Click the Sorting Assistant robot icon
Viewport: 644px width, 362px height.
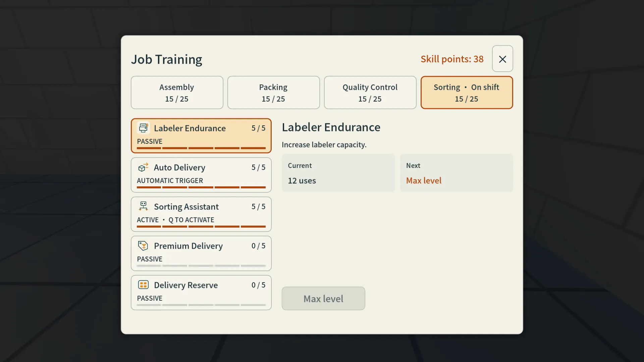(143, 206)
